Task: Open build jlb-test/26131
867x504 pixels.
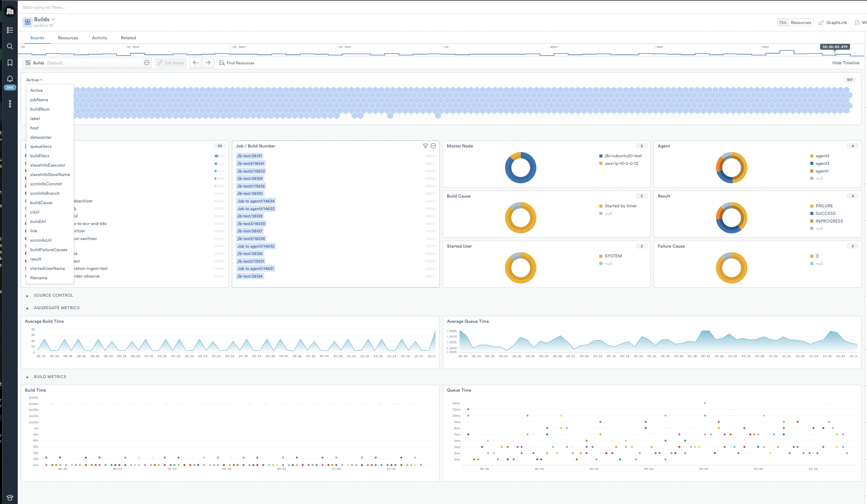Action: [250, 156]
